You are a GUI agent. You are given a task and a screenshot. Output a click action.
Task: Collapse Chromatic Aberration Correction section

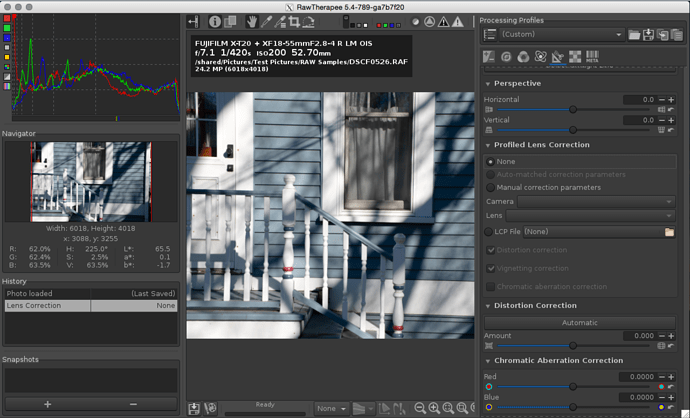tap(488, 361)
